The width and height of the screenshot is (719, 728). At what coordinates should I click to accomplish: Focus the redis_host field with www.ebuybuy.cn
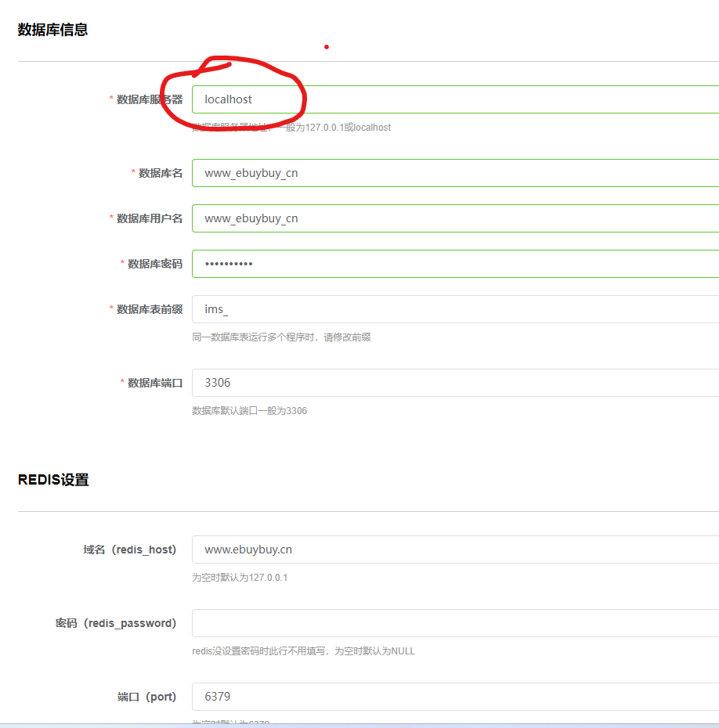[455, 550]
